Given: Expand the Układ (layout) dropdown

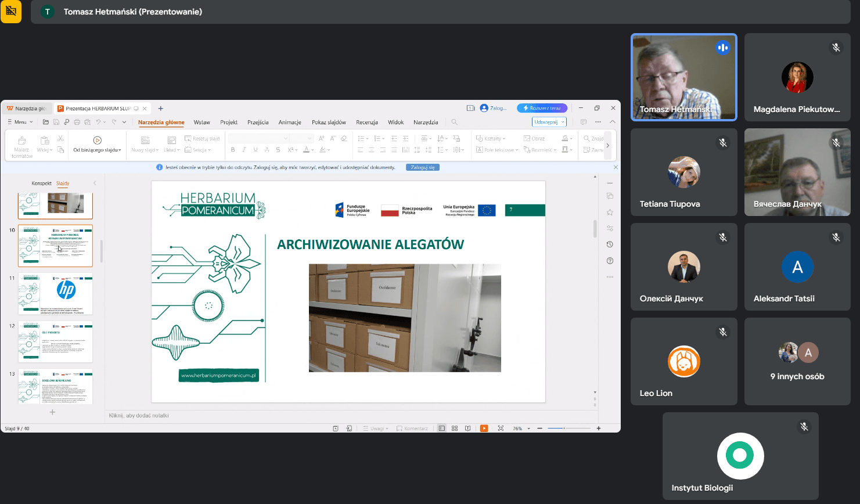Looking at the screenshot, I should [171, 150].
